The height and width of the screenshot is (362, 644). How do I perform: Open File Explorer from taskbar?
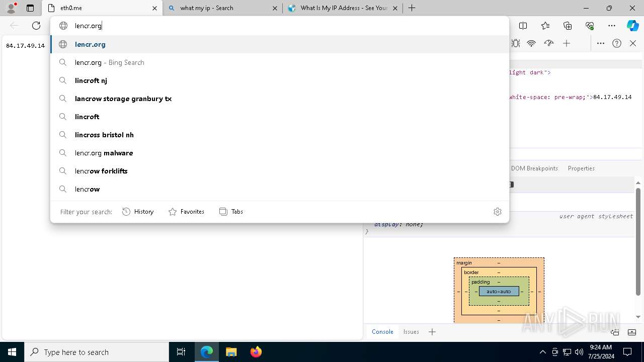tap(231, 352)
